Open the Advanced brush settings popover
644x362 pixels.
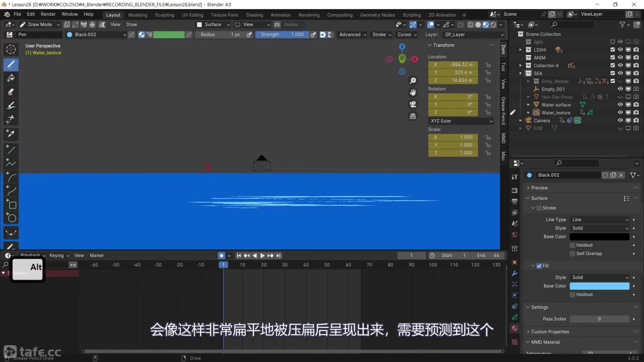coord(352,35)
